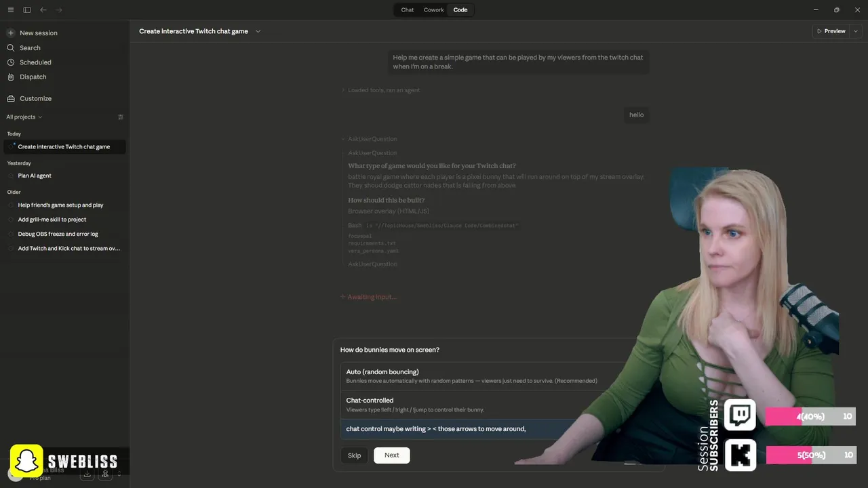The image size is (868, 488).
Task: Open the All projects dropdown
Action: [x=24, y=117]
